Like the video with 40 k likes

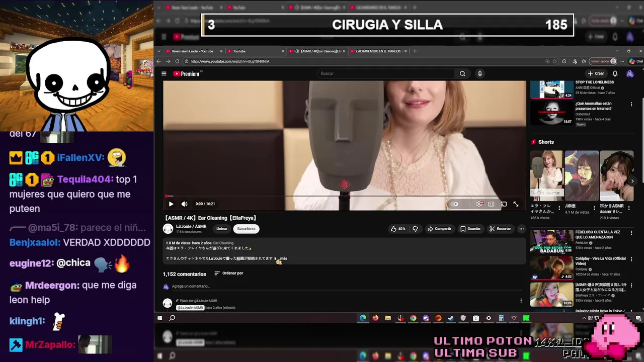(x=398, y=229)
